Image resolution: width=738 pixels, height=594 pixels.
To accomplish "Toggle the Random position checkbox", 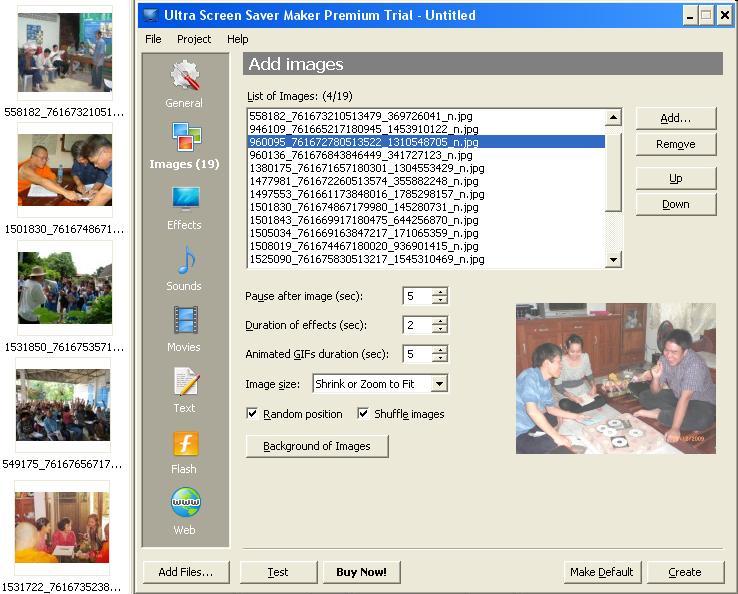I will [252, 414].
